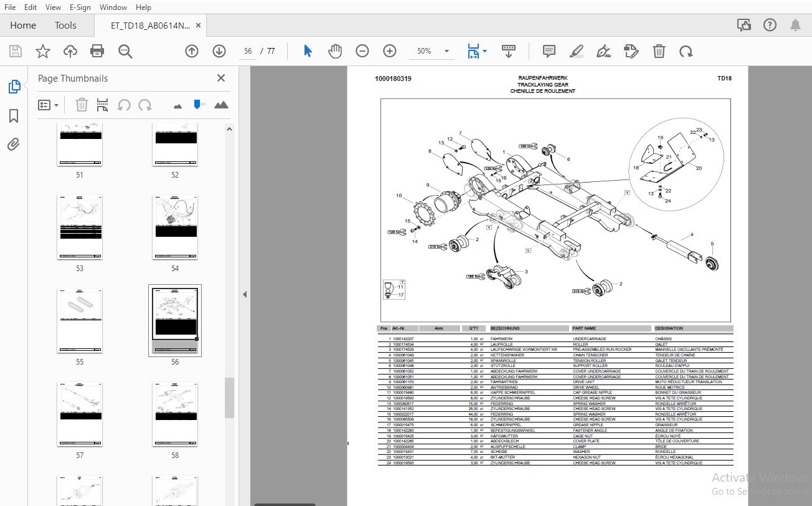Select the page 51 thumbnail

pos(80,145)
